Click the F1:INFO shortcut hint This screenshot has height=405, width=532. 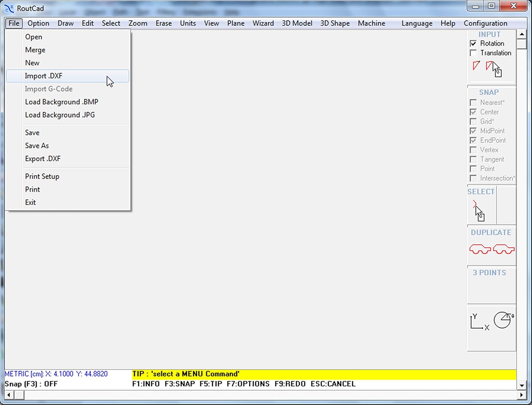click(146, 384)
